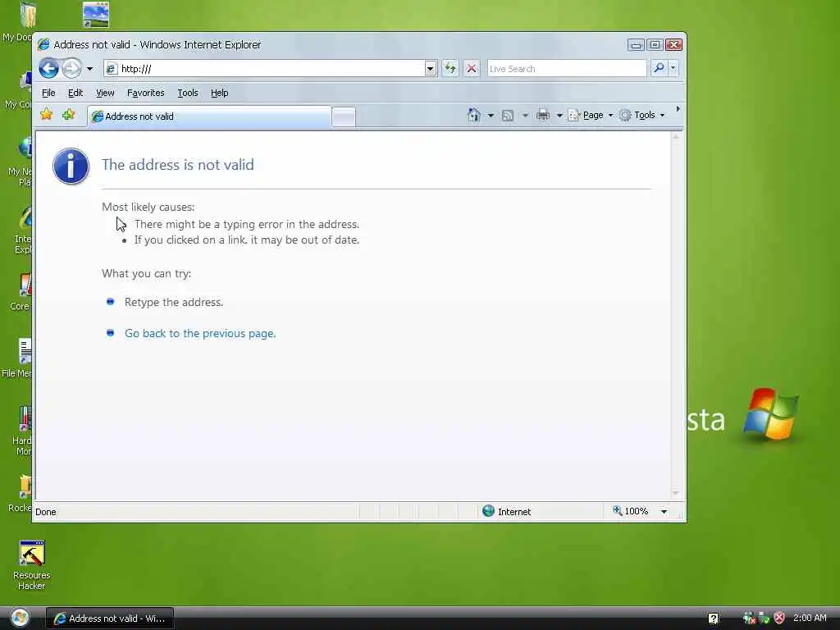Screen dimensions: 840x630
Task: Click the Home page icon
Action: (x=473, y=115)
